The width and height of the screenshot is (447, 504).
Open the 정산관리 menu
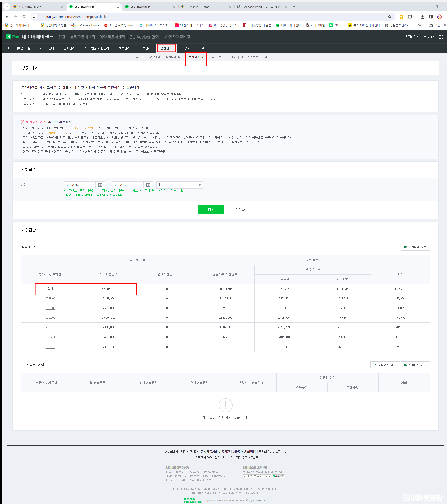pos(166,48)
